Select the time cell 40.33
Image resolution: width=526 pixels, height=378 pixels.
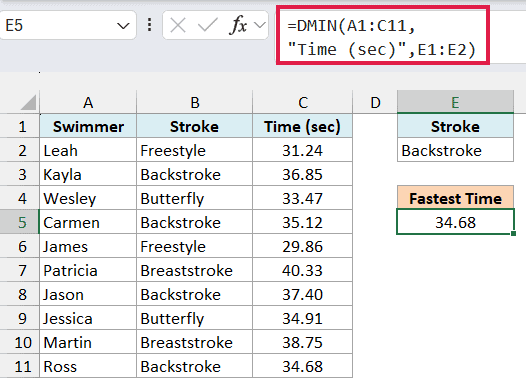pyautogui.click(x=303, y=270)
